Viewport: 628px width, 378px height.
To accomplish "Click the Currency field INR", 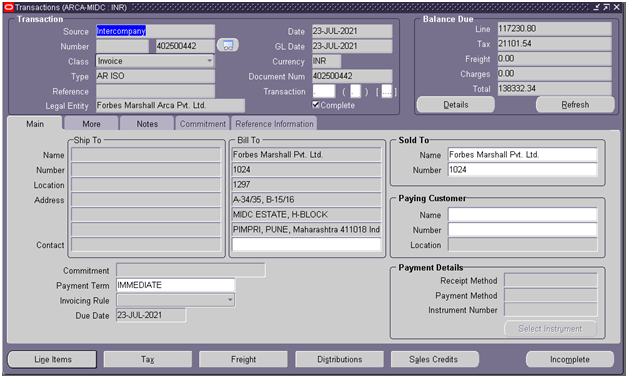I will (x=326, y=61).
